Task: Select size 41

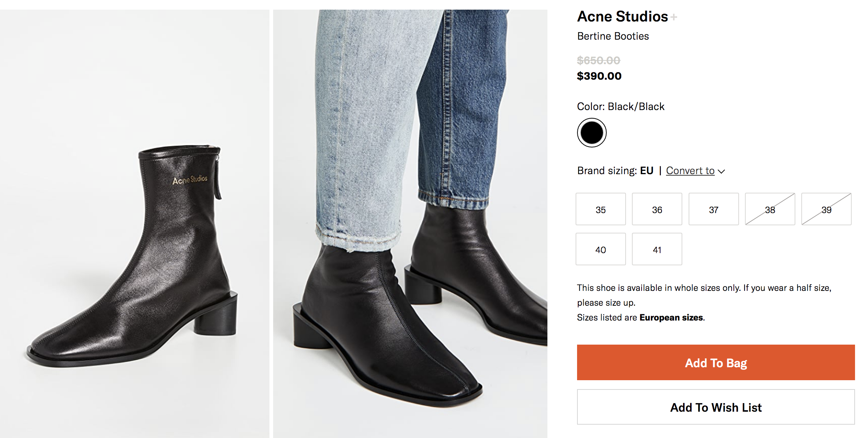Action: click(x=657, y=249)
